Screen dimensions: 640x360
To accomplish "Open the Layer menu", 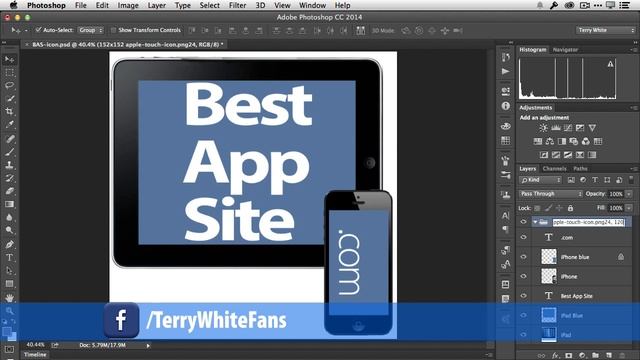I will click(156, 5).
